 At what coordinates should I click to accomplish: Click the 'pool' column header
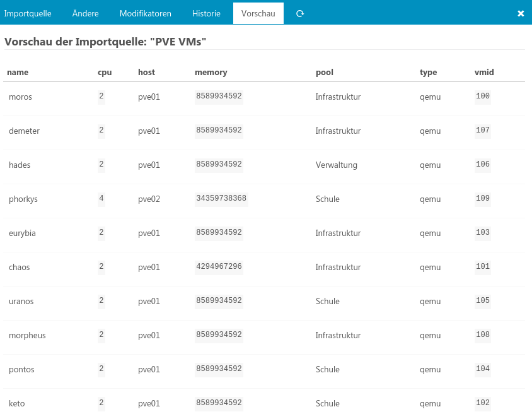click(x=325, y=73)
